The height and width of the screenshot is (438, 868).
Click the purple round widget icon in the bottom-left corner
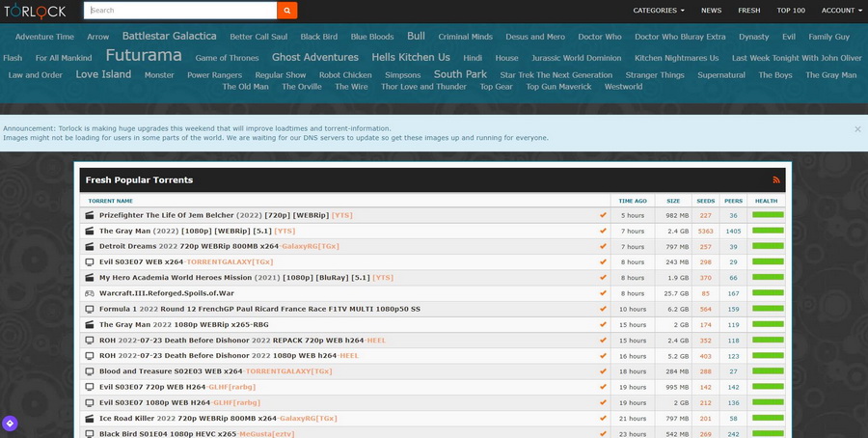point(10,423)
